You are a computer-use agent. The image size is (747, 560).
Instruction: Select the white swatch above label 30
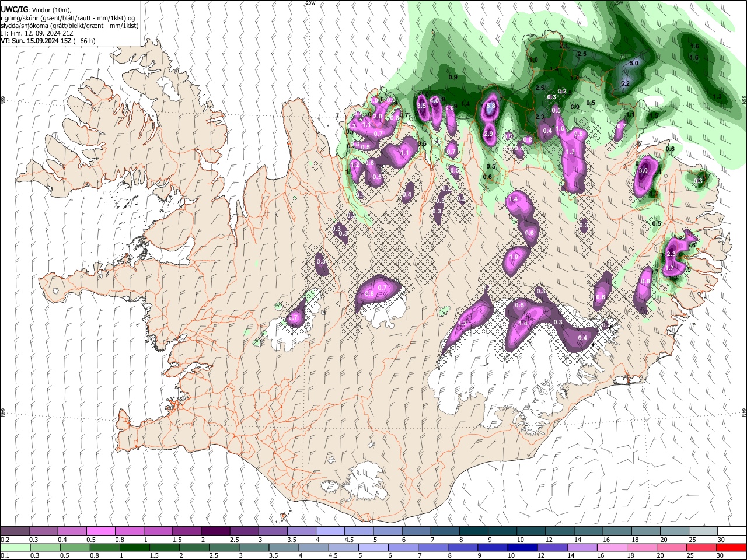click(x=731, y=531)
